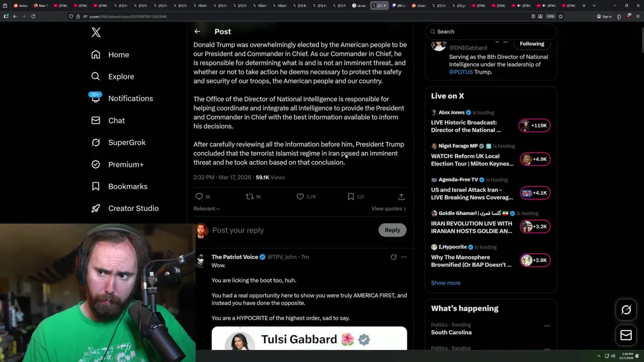Click the Premium+ verified badge icon
Viewport: 644px width, 362px height.
tap(96, 164)
